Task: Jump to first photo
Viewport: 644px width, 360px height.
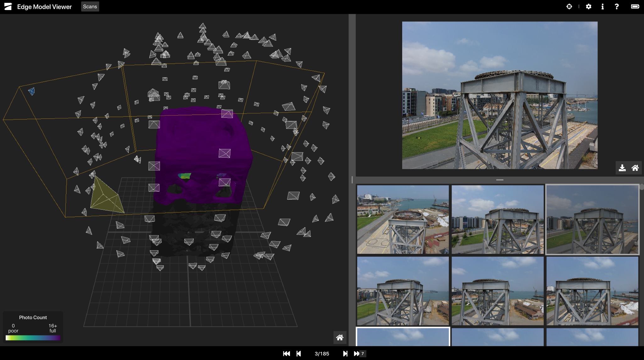Action: click(x=286, y=353)
